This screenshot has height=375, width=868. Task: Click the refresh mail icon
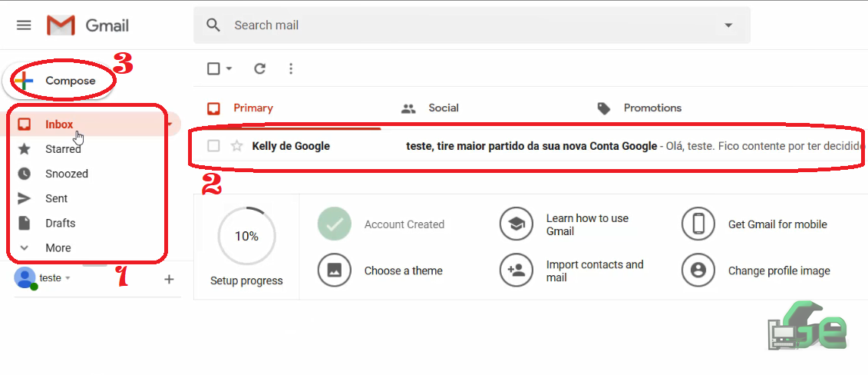pos(259,68)
